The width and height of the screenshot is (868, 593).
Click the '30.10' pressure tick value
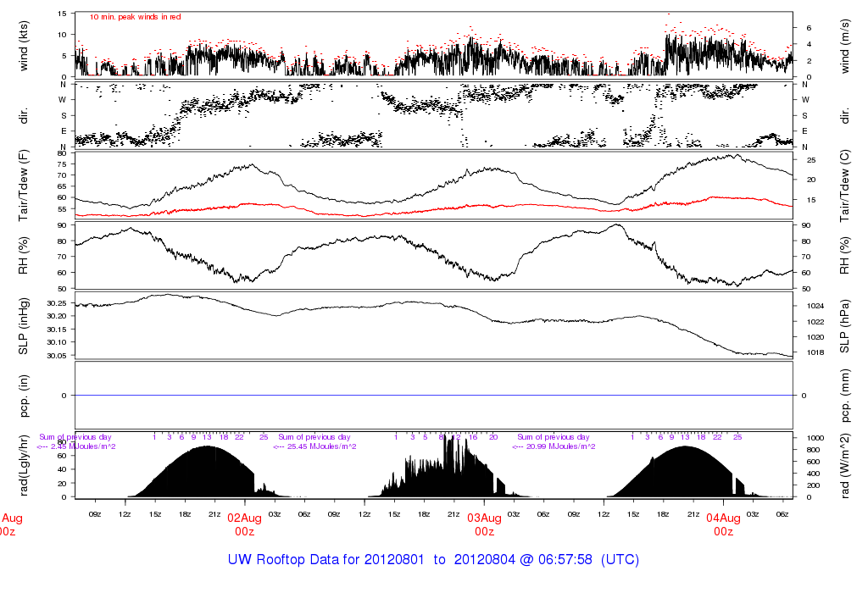pyautogui.click(x=57, y=342)
